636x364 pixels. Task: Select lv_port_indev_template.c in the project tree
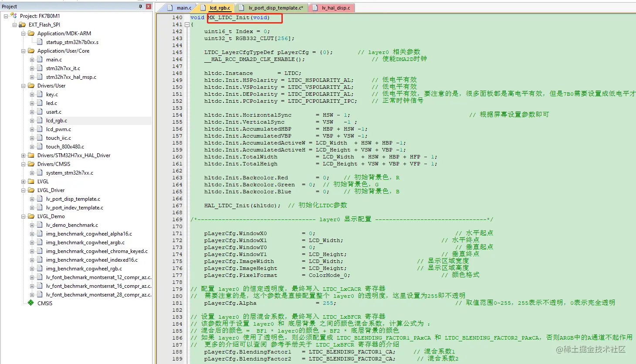[74, 208]
